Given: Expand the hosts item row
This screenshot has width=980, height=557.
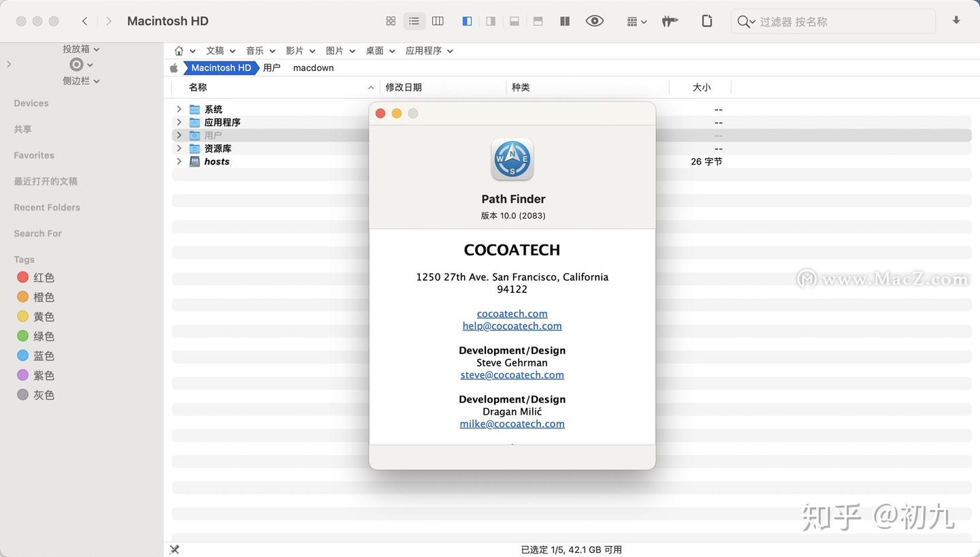Looking at the screenshot, I should (x=179, y=161).
